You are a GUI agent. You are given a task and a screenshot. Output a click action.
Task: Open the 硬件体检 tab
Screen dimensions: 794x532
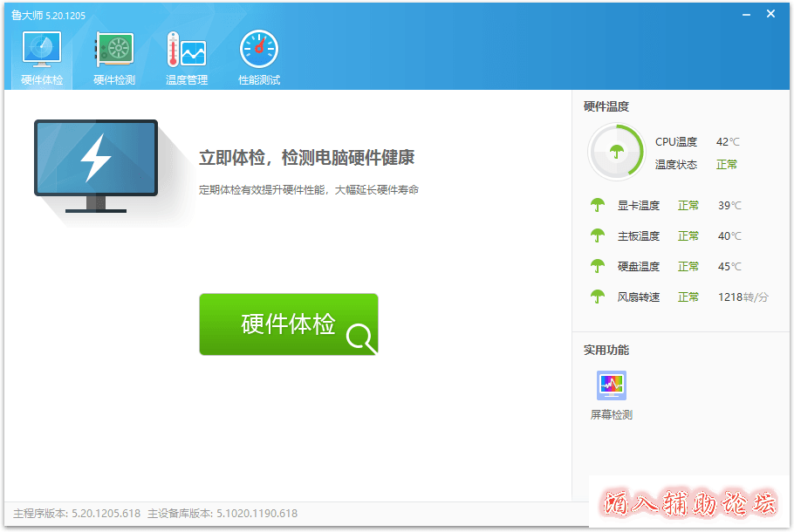pos(42,58)
